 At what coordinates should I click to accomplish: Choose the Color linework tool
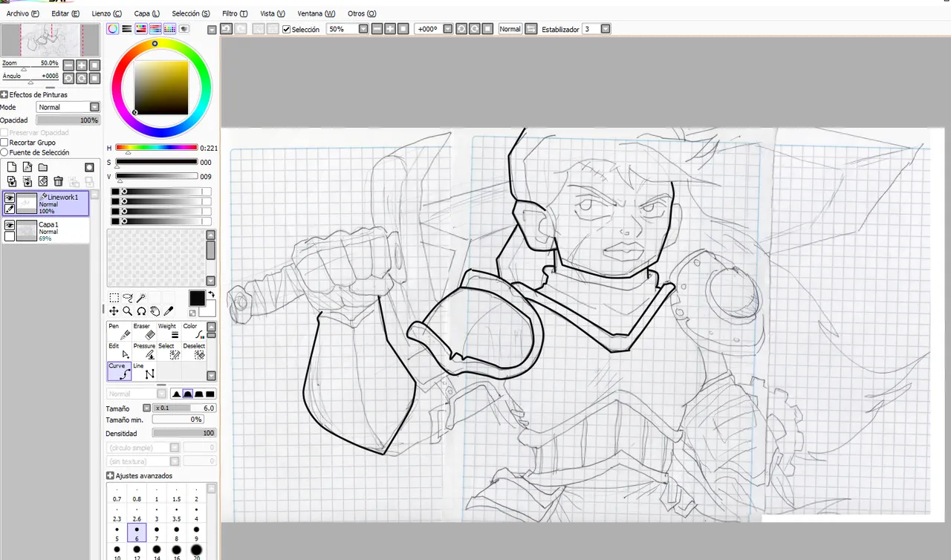[x=193, y=331]
